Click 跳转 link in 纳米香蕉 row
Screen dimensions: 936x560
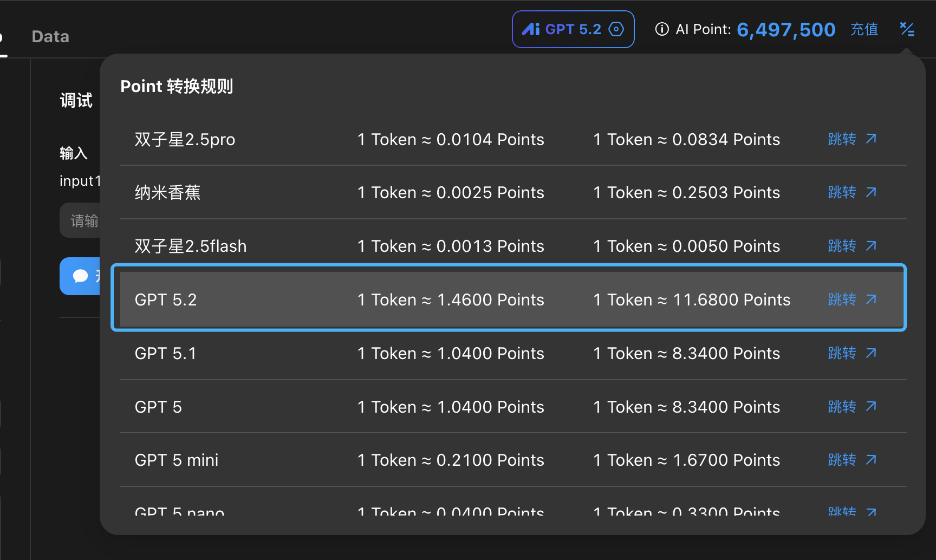(x=853, y=192)
